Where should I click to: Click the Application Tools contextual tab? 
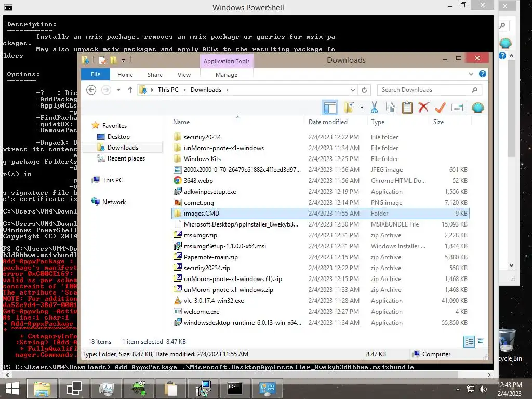tap(227, 61)
